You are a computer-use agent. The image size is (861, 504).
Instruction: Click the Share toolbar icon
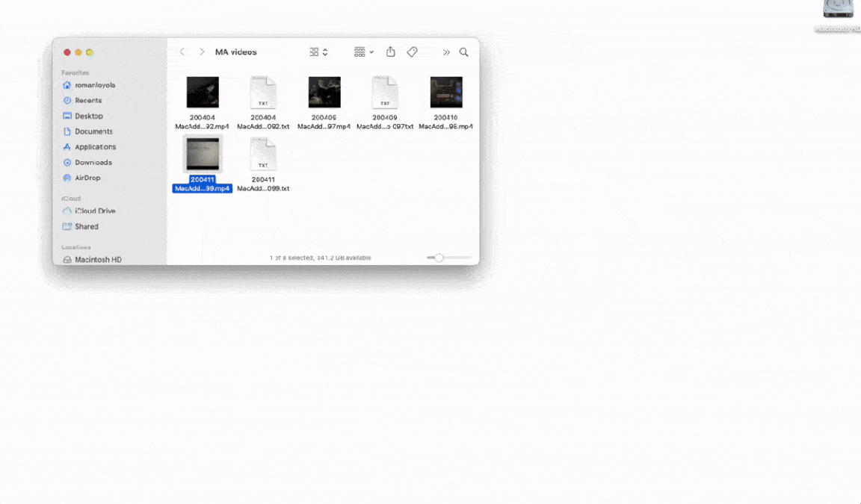tap(390, 52)
